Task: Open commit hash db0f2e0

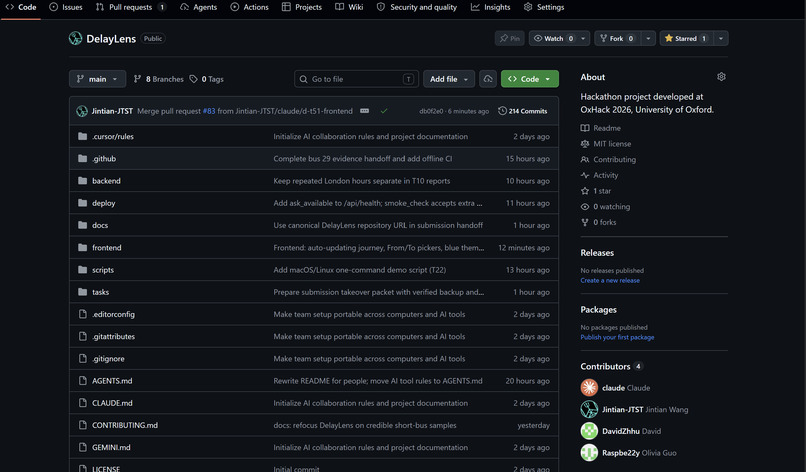Action: [431, 111]
